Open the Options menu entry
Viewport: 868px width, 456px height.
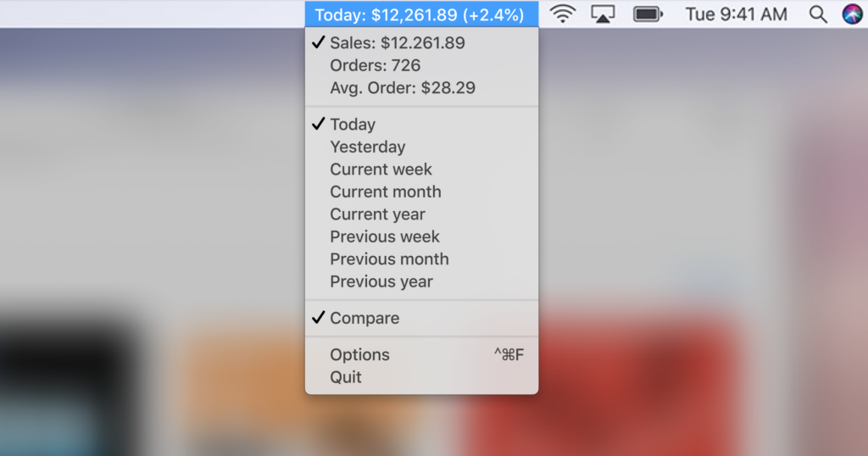coord(421,354)
